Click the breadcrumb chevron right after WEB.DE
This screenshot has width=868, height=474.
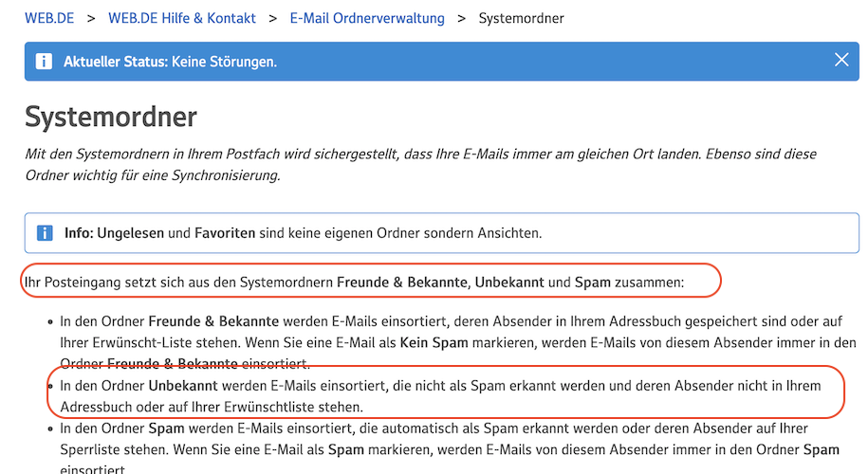[x=91, y=18]
